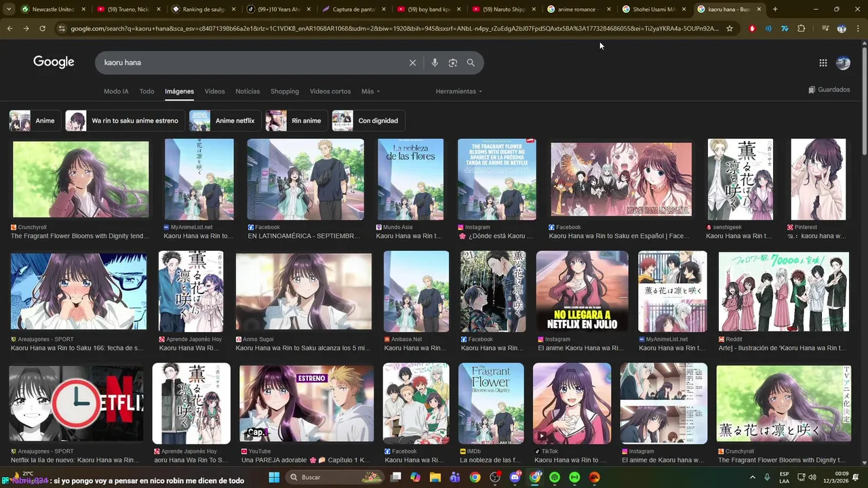Apply the Con dignidad filter chip

coord(368,121)
